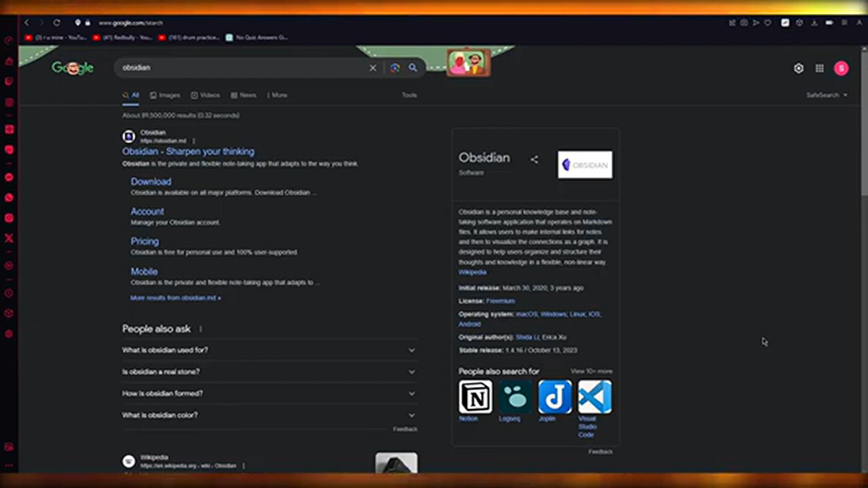Open WhatsApp in the Opera sidebar
The height and width of the screenshot is (488, 868).
coord(9,197)
